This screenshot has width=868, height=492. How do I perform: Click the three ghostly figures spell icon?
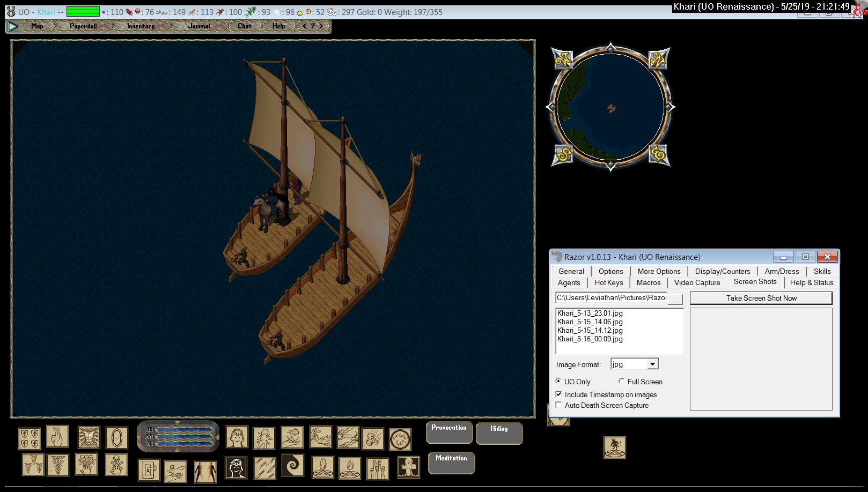[x=377, y=469]
